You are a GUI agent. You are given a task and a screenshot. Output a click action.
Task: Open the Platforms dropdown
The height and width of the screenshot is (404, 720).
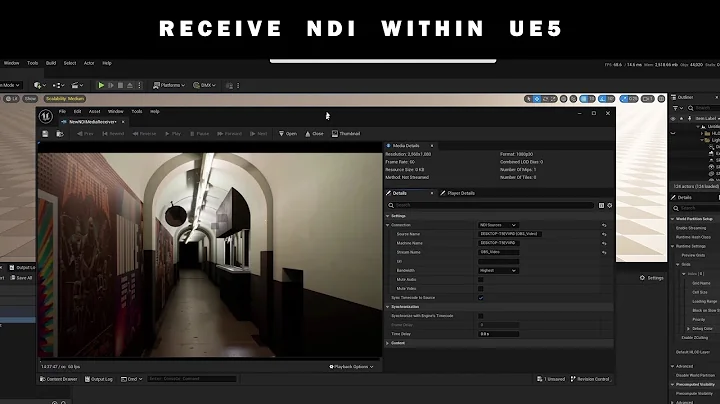[x=169, y=85]
